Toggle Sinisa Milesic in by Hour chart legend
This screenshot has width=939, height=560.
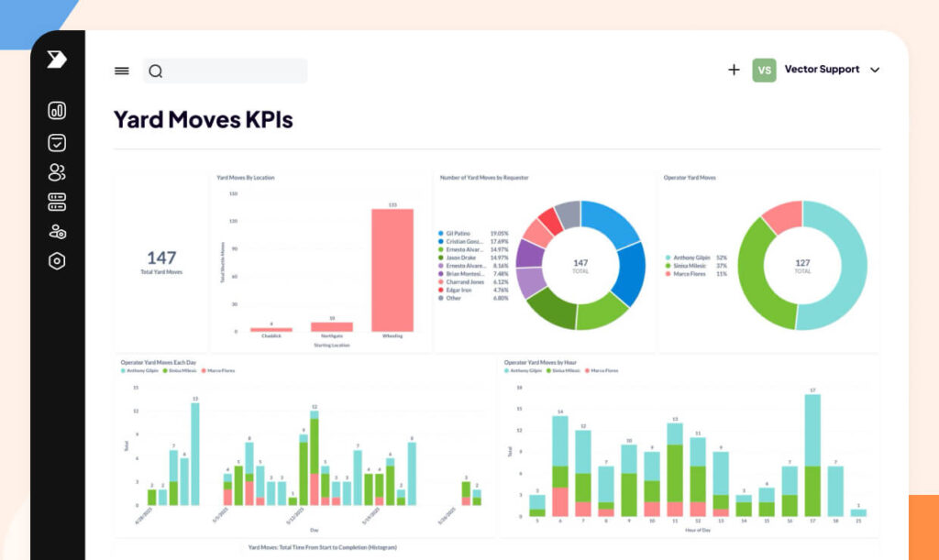[x=563, y=371]
